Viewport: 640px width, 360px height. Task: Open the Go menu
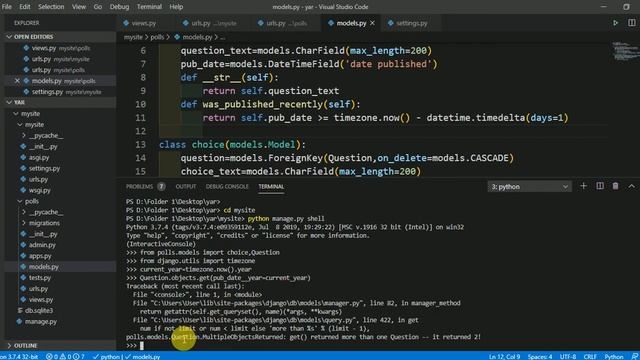pyautogui.click(x=98, y=7)
